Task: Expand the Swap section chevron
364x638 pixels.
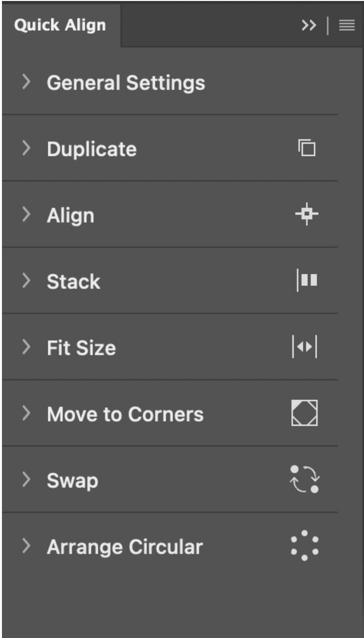Action: [26, 480]
